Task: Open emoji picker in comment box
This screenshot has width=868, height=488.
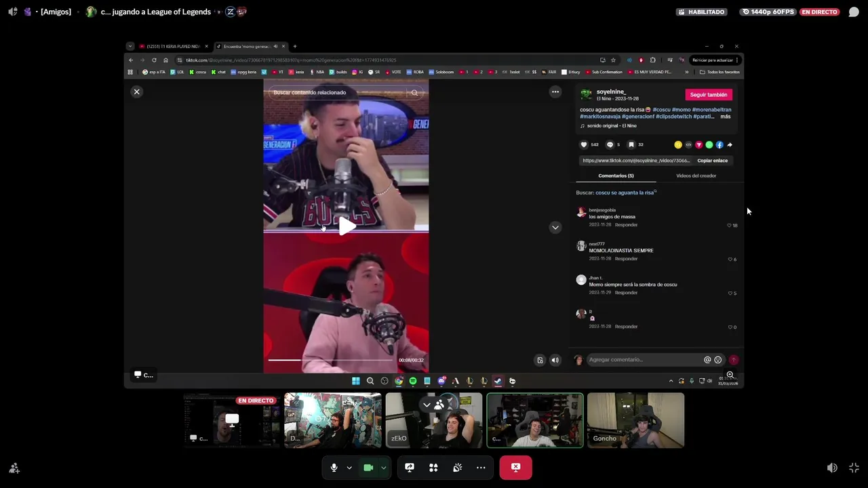Action: coord(717,360)
